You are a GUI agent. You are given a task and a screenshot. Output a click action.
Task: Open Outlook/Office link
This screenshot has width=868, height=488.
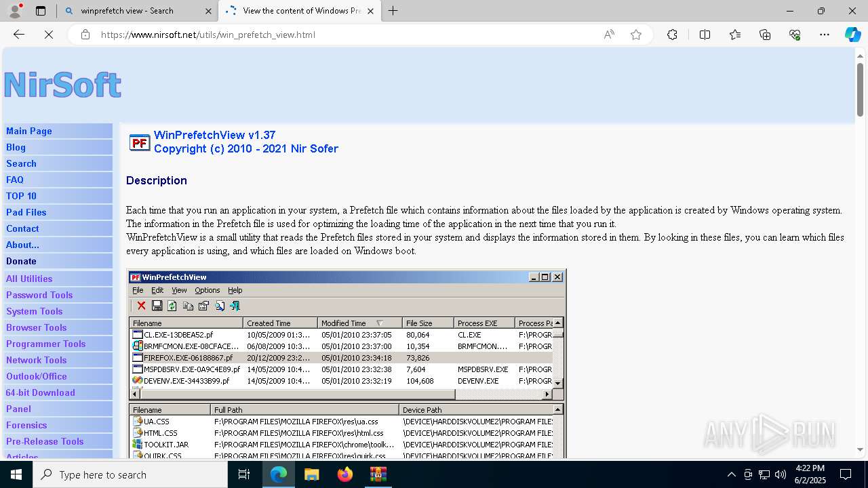37,376
